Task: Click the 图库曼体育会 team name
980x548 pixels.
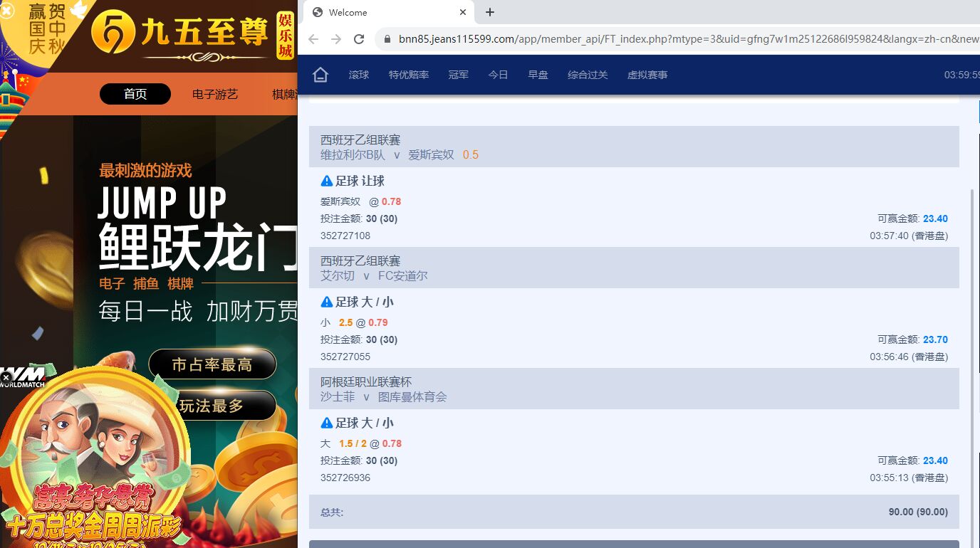Action: tap(412, 396)
